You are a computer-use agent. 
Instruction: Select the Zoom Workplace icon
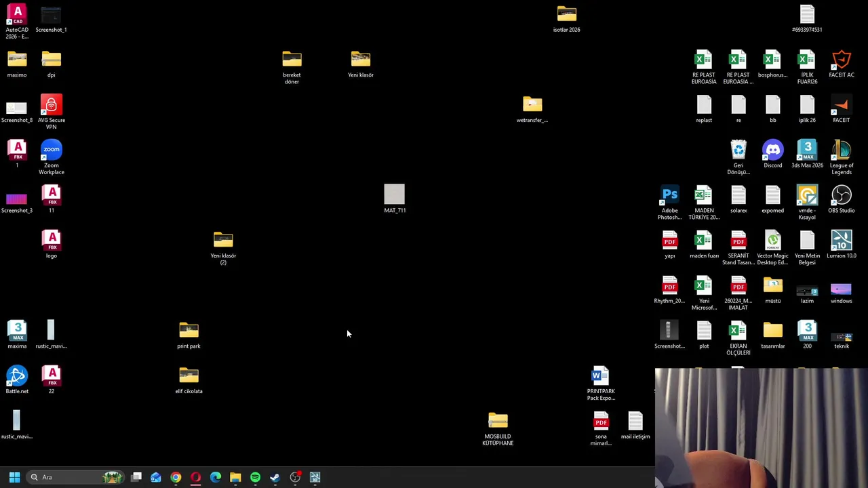pos(52,157)
